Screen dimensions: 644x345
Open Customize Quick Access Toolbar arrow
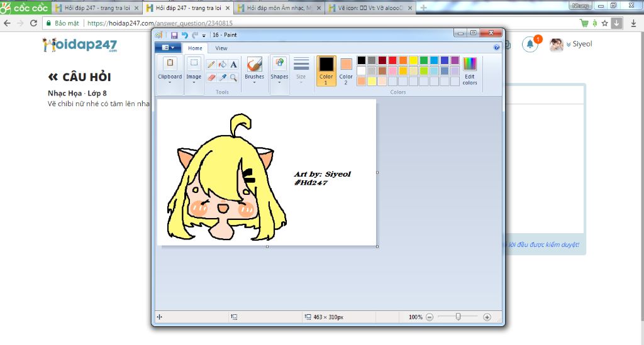point(204,36)
